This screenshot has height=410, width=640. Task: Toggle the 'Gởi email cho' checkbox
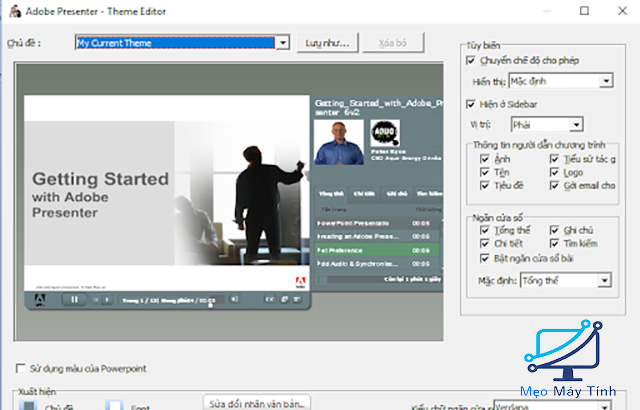[x=554, y=186]
